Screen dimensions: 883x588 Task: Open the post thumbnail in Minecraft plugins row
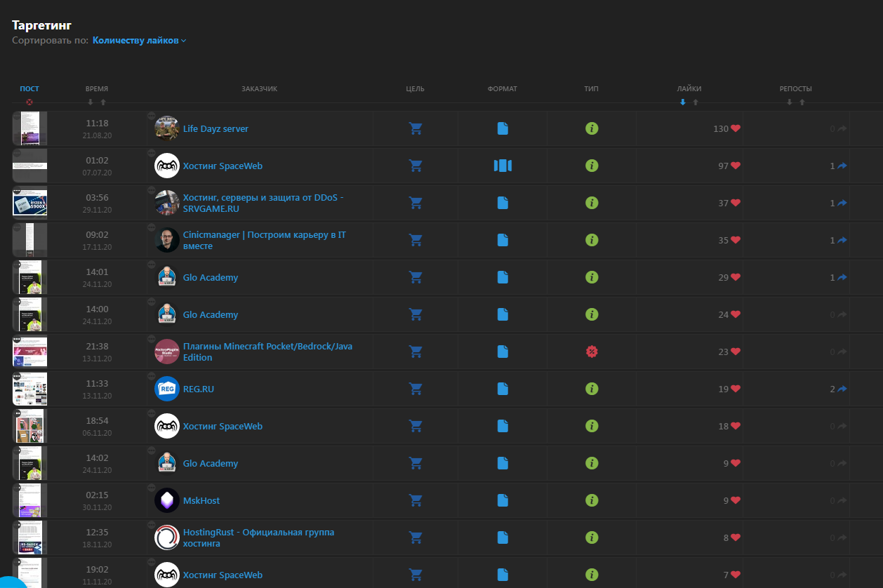click(x=30, y=352)
